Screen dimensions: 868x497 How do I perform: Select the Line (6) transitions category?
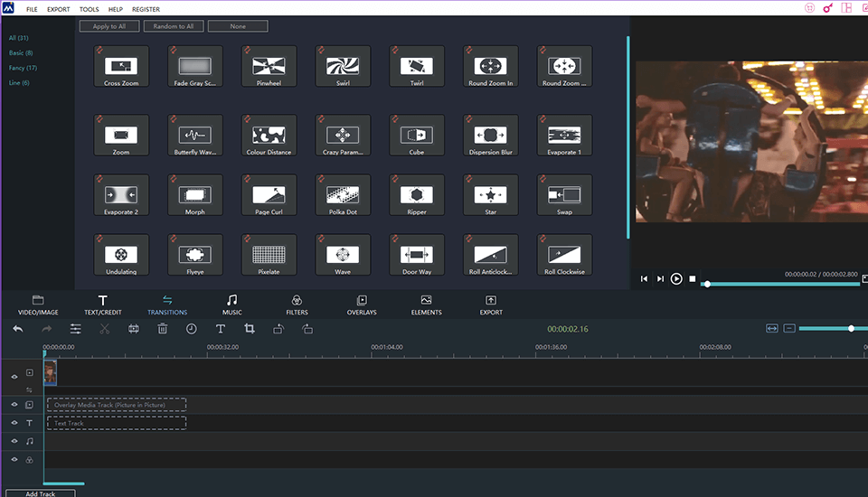click(19, 83)
